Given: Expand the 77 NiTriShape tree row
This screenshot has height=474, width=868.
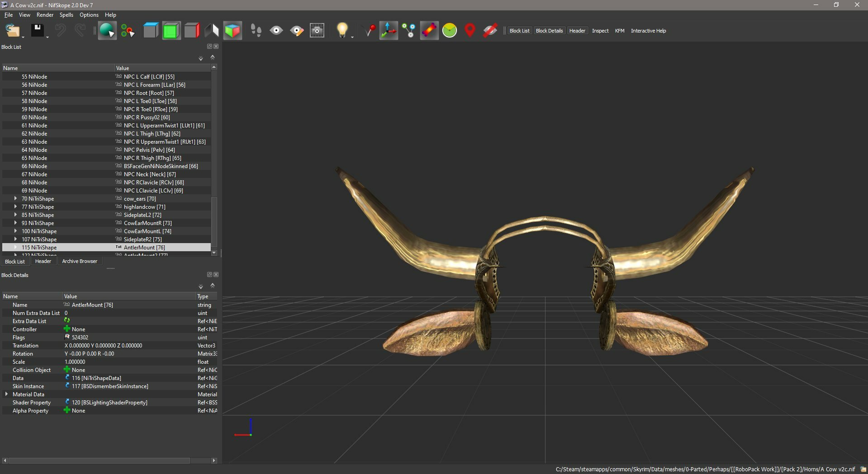Looking at the screenshot, I should click(15, 206).
